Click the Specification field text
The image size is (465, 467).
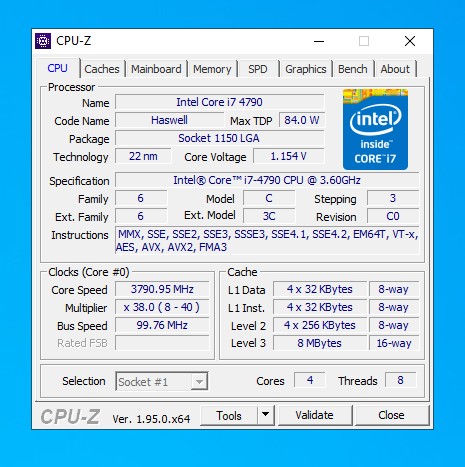click(x=267, y=180)
